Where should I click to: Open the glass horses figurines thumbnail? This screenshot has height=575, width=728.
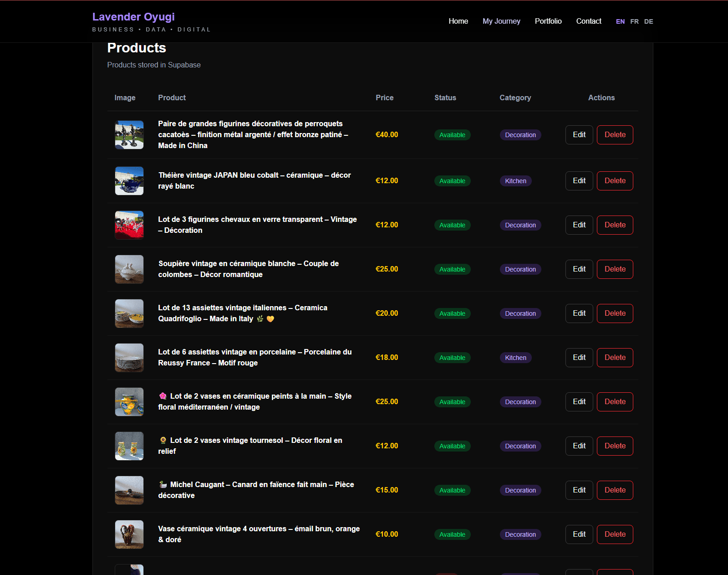coord(129,225)
